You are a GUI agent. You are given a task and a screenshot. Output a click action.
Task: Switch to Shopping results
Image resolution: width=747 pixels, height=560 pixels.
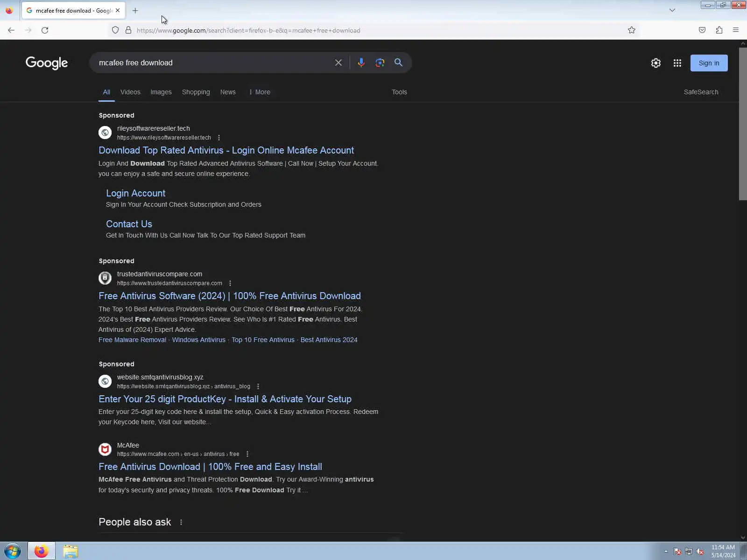(196, 92)
